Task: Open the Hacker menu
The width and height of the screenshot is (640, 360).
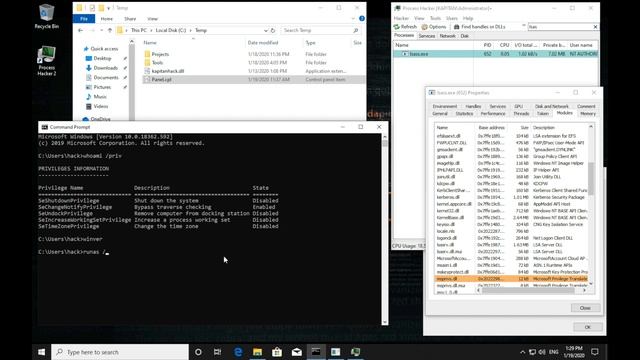Action: (401, 18)
